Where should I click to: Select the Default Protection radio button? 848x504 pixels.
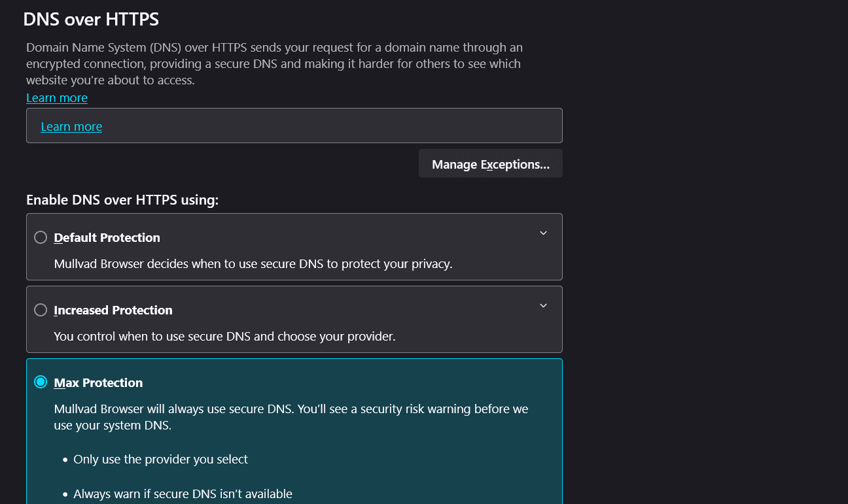click(41, 237)
